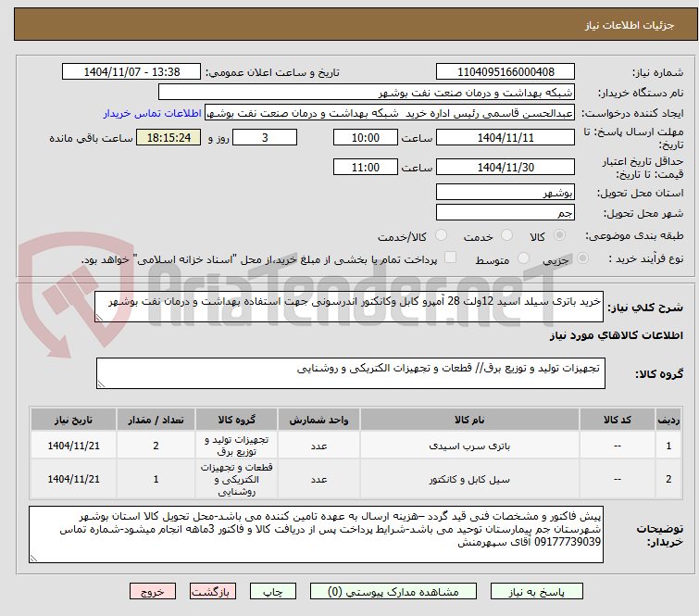Toggle the اسناد خزانه اسلامی payment checkbox
699x616 pixels.
451,258
